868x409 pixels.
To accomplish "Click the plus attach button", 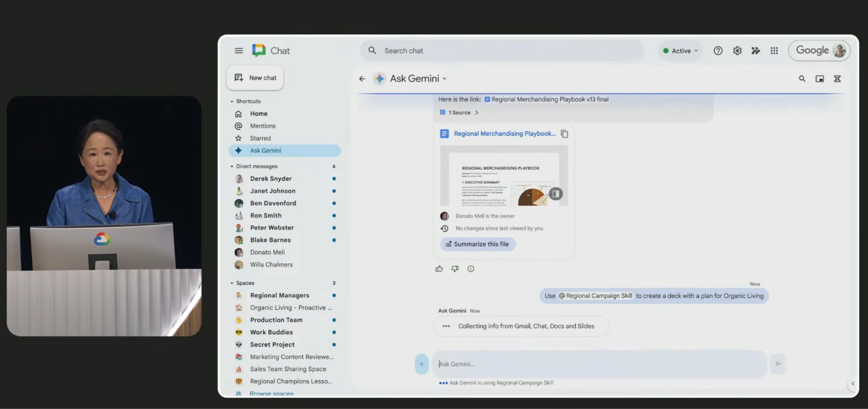I will click(x=421, y=364).
